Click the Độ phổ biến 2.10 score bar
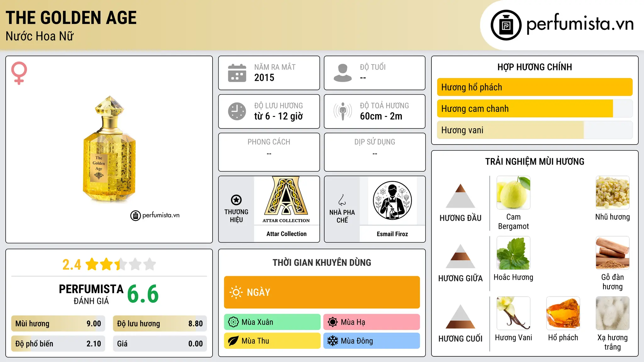 click(x=58, y=344)
